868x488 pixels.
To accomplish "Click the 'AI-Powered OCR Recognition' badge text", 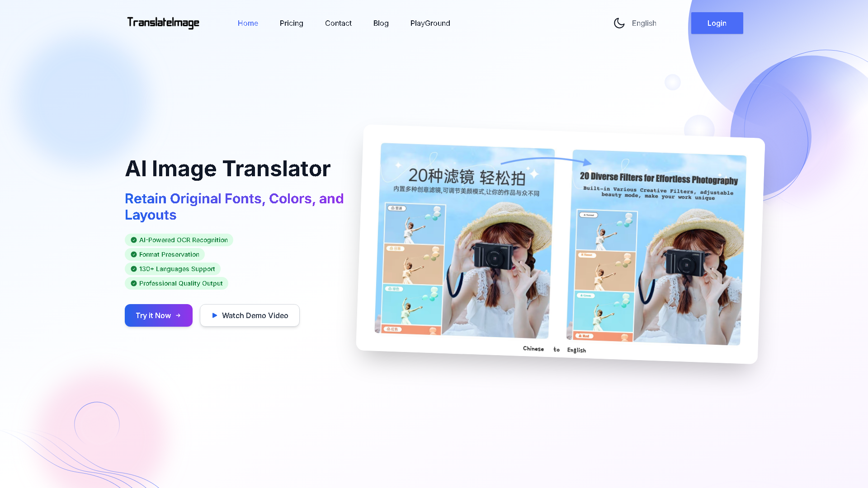I will [x=183, y=240].
